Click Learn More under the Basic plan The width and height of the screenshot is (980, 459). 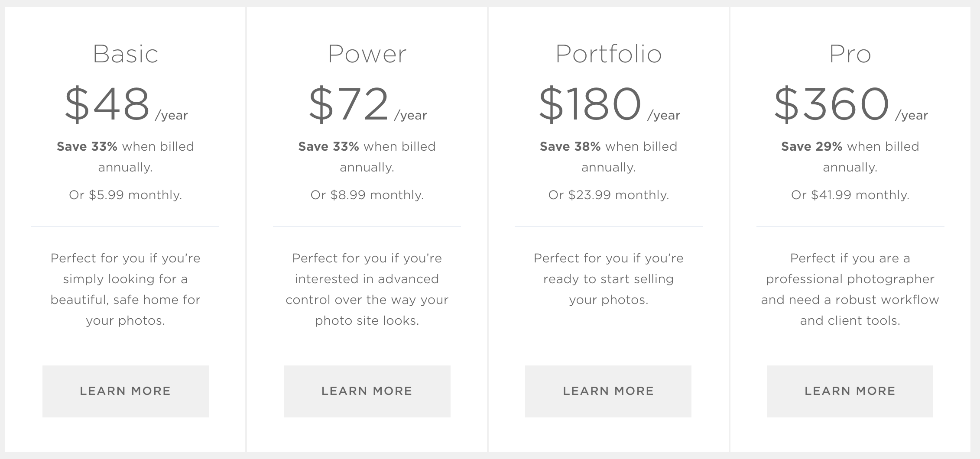[125, 391]
